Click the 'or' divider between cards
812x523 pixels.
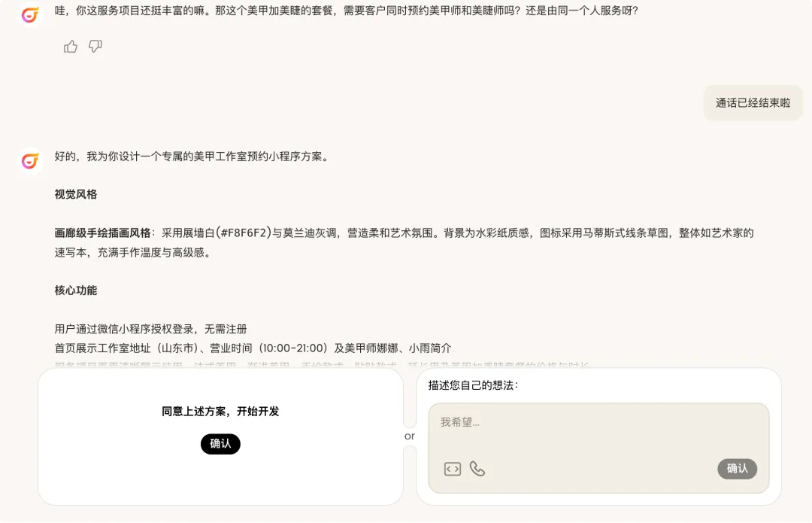click(410, 436)
